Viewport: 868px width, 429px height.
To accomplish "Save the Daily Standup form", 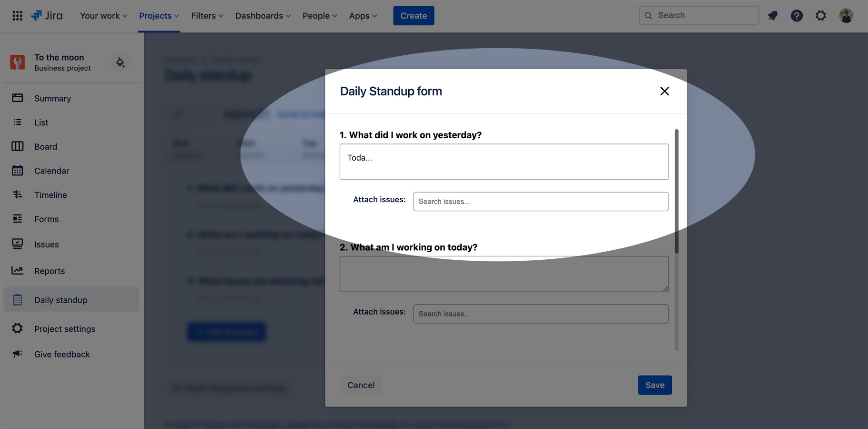I will [x=655, y=385].
